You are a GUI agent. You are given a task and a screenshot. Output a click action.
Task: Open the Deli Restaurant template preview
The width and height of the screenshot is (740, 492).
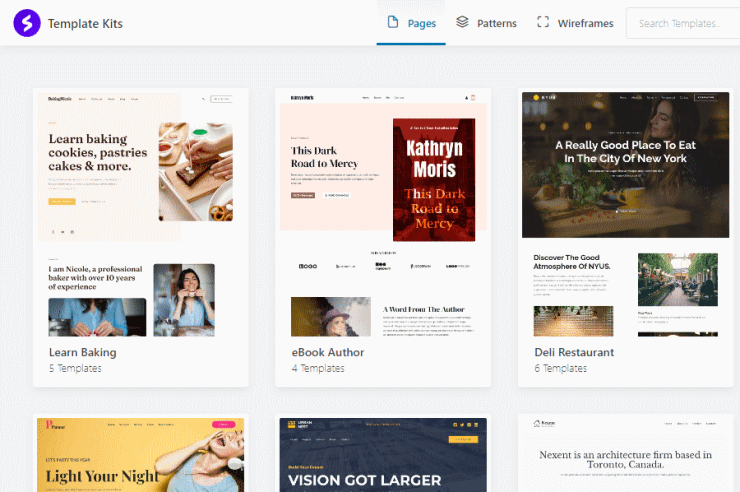click(625, 215)
